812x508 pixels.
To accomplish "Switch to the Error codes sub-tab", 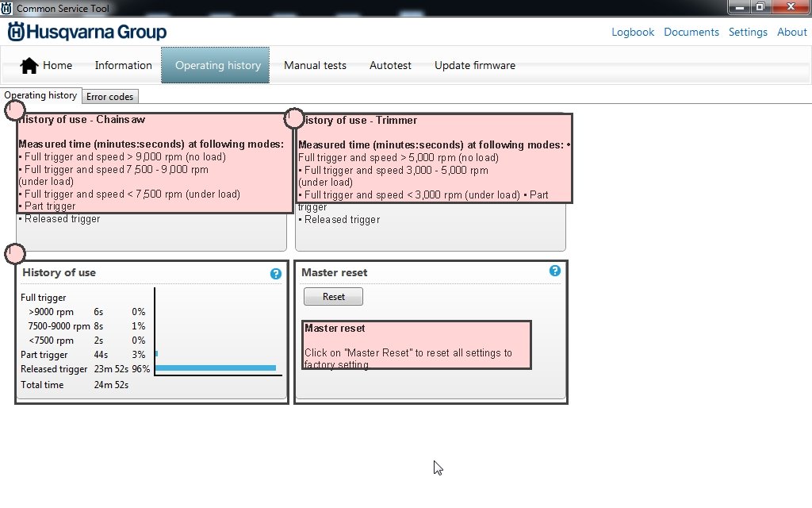I will (x=109, y=96).
